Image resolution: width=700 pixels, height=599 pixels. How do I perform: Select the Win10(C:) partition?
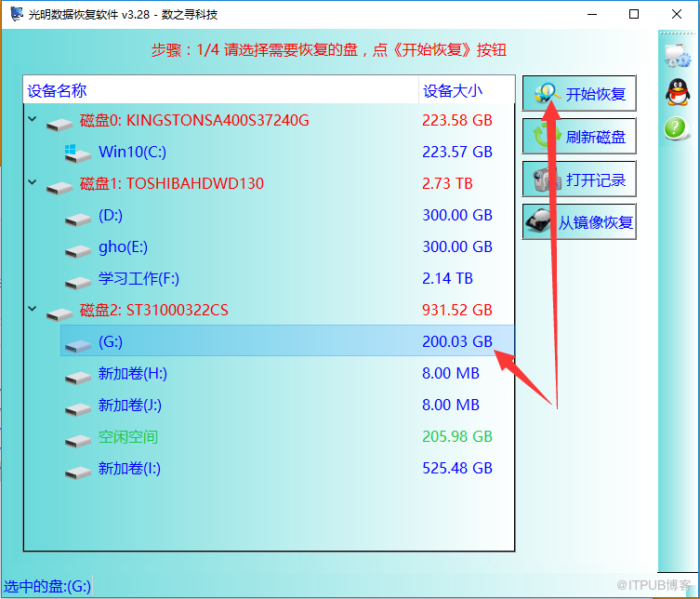pos(132,152)
